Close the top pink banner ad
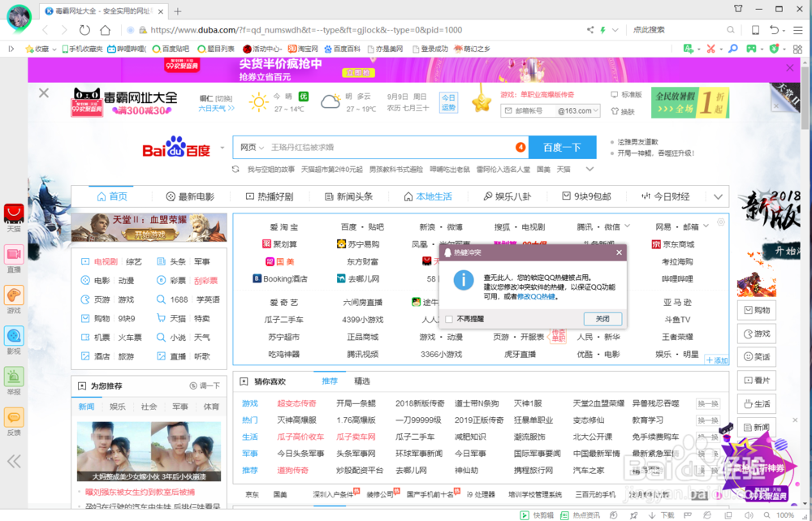The width and height of the screenshot is (812, 521). 790,68
